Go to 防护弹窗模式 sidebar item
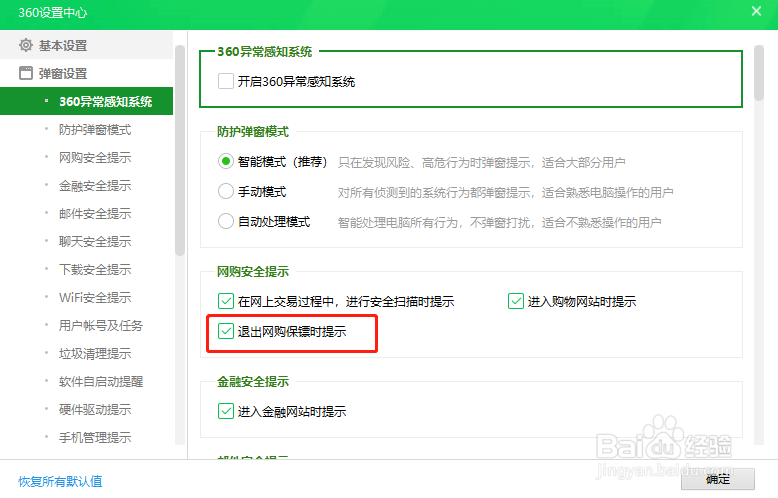The height and width of the screenshot is (498, 778). click(95, 130)
